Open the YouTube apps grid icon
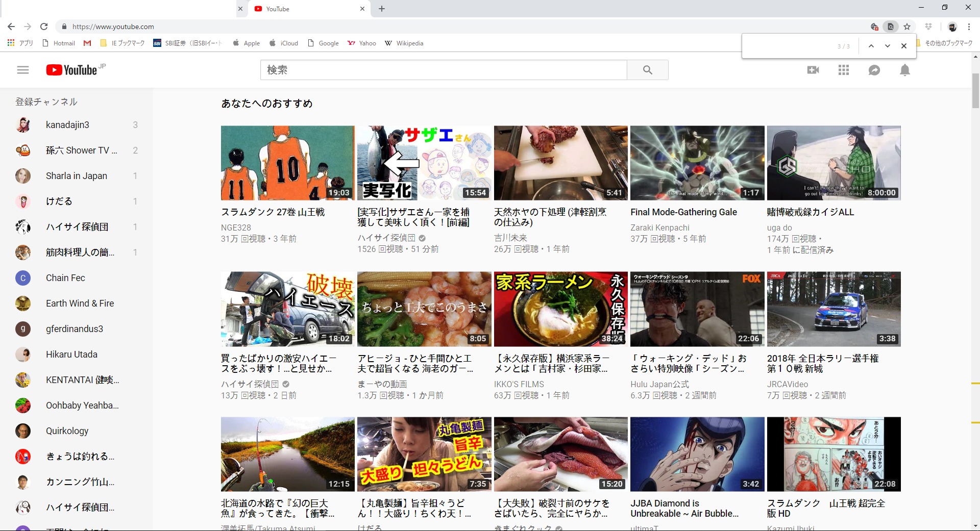Image resolution: width=980 pixels, height=531 pixels. (844, 70)
